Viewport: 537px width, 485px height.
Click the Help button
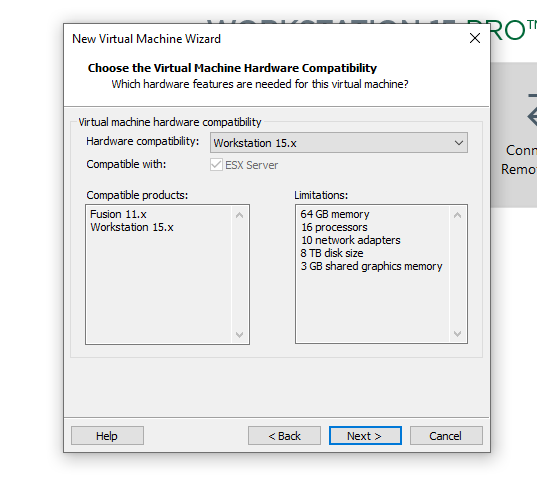pyautogui.click(x=107, y=436)
